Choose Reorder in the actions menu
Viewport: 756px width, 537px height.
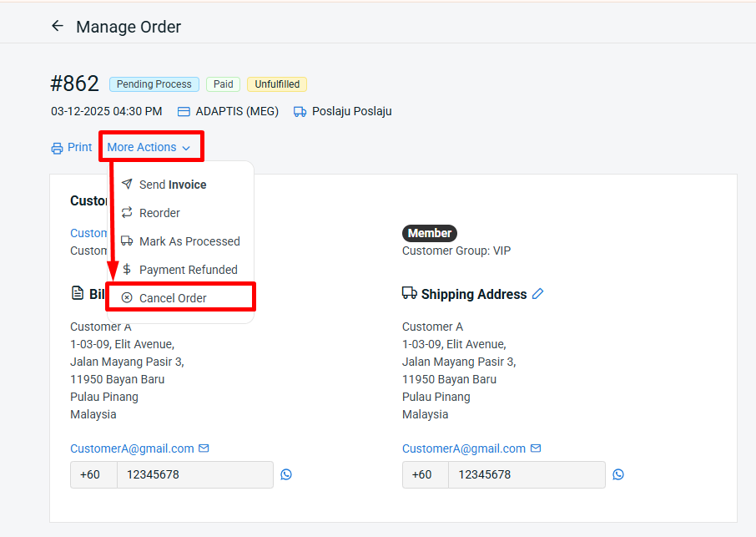tap(159, 213)
